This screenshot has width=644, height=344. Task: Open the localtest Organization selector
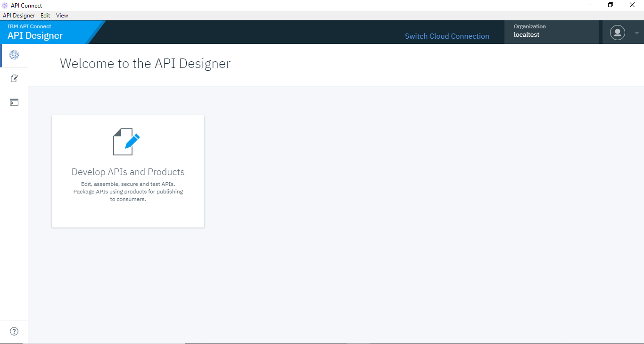551,32
